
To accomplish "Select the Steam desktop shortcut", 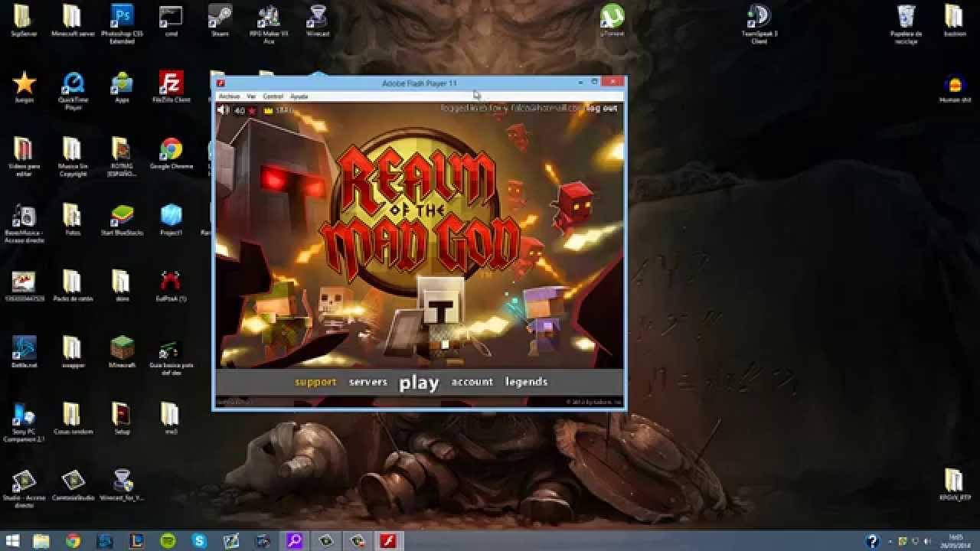I will coord(220,21).
